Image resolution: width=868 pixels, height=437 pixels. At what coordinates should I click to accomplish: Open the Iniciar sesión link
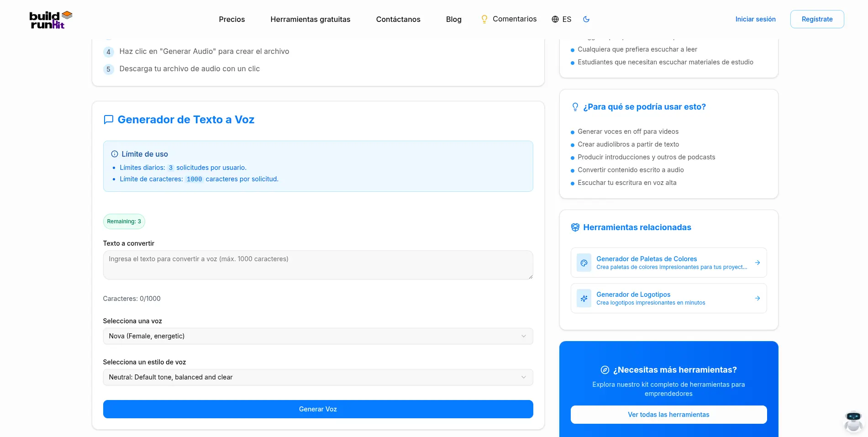tap(755, 19)
